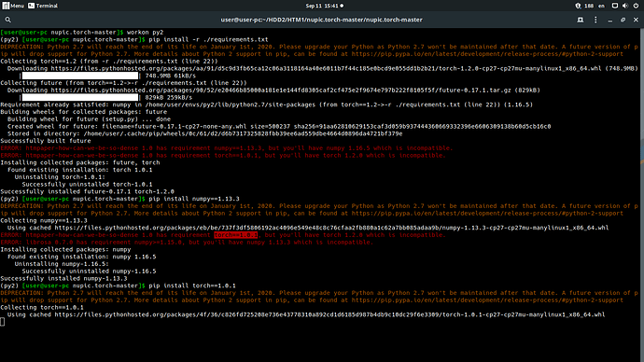Click 'Successfully built future' line
Viewport: 644px width, 362px height.
point(46,141)
